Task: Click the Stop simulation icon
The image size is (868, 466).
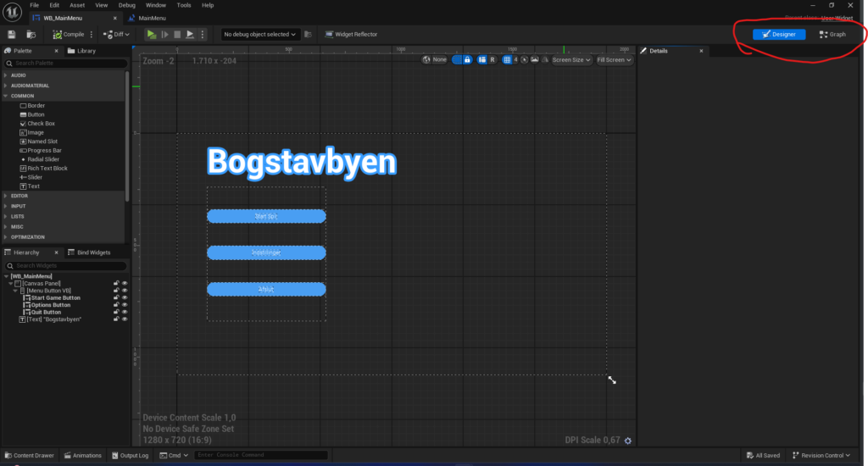Action: click(177, 35)
